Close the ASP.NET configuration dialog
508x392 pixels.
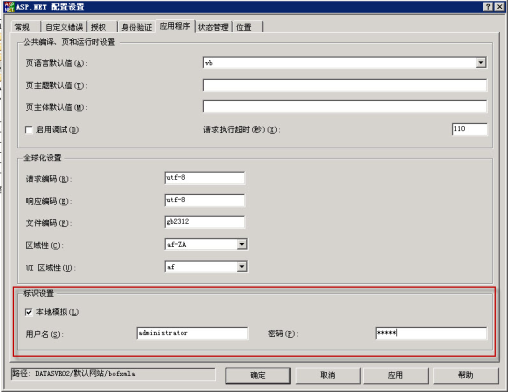click(499, 7)
